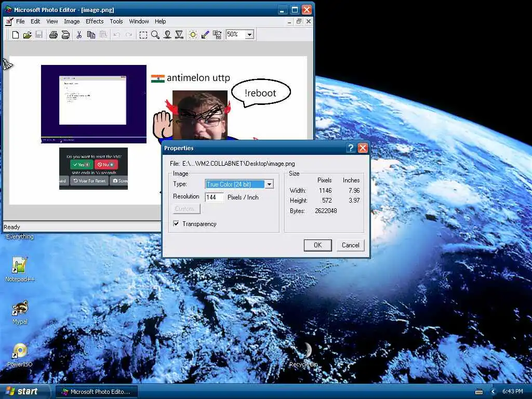Image resolution: width=532 pixels, height=399 pixels.
Task: Click the Height pixels value 572
Action: pyautogui.click(x=327, y=201)
